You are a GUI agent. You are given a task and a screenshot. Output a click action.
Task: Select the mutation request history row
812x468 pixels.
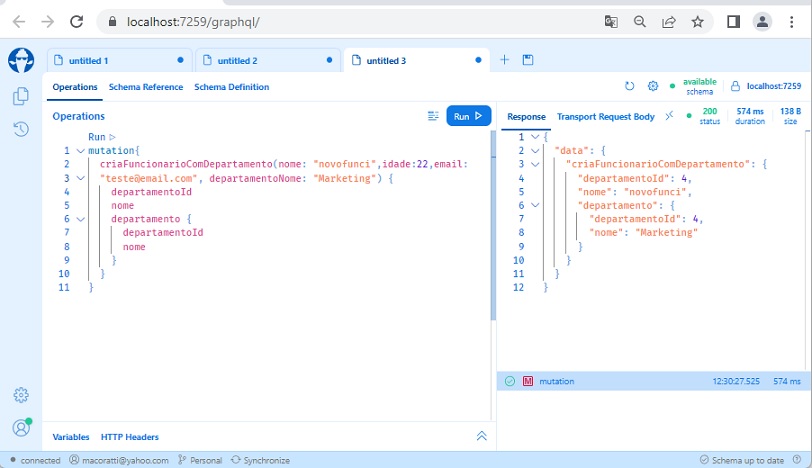point(652,381)
